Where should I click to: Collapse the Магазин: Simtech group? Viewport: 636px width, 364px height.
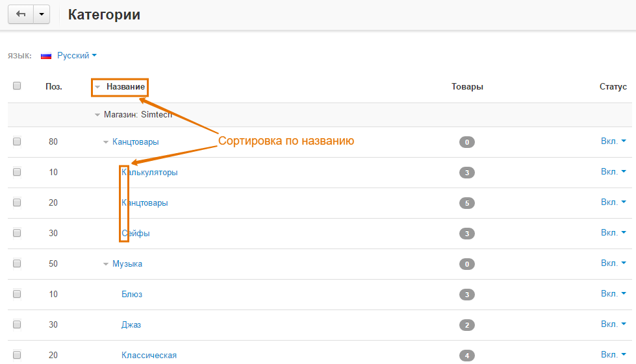pyautogui.click(x=97, y=115)
